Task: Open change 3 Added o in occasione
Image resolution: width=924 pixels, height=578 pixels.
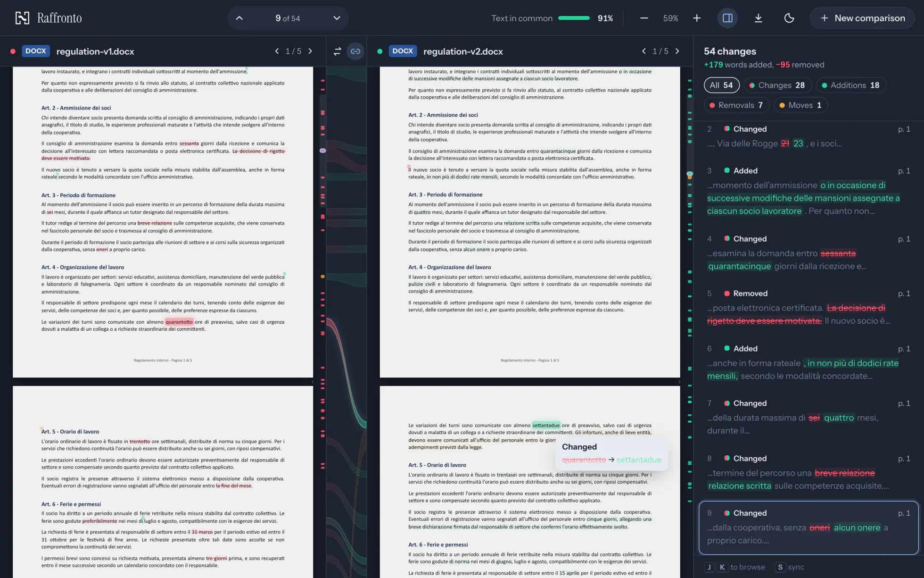Action: pos(808,191)
